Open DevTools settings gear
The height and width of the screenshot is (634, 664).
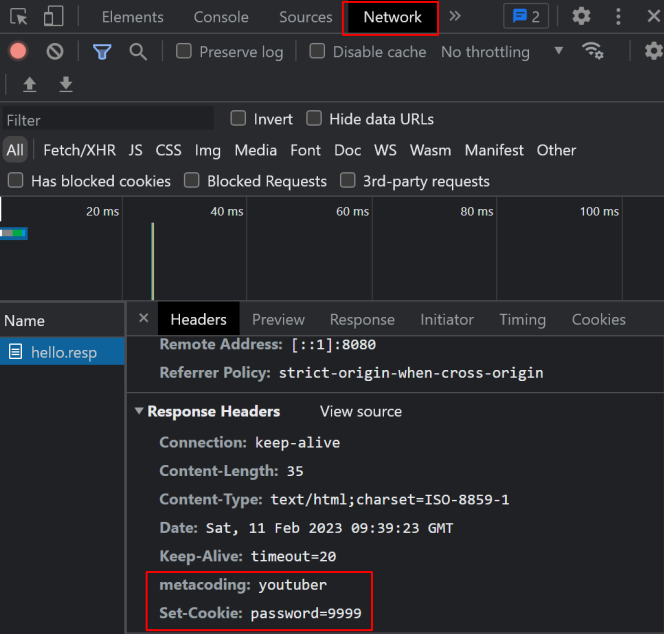(581, 16)
